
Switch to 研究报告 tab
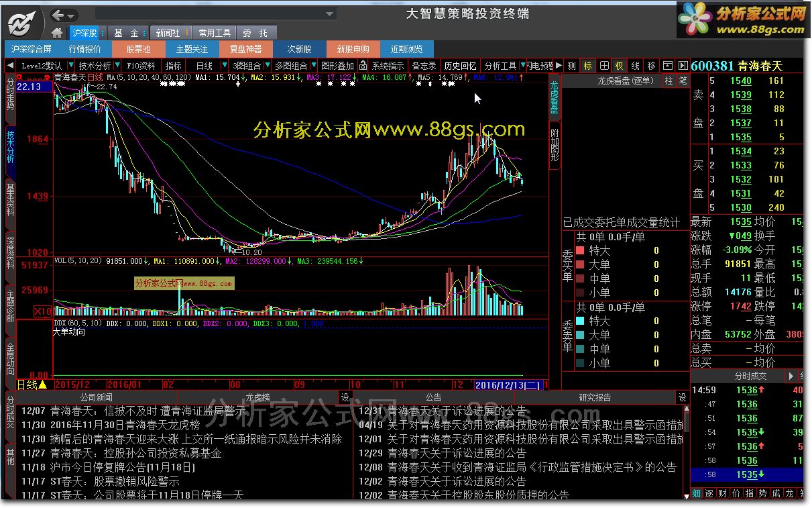(x=595, y=397)
